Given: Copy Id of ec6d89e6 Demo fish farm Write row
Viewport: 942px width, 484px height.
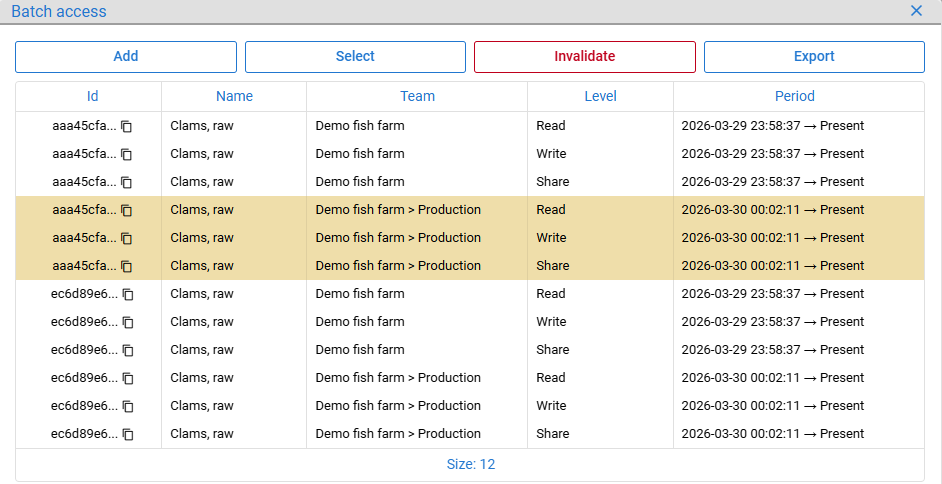Looking at the screenshot, I should pyautogui.click(x=128, y=322).
